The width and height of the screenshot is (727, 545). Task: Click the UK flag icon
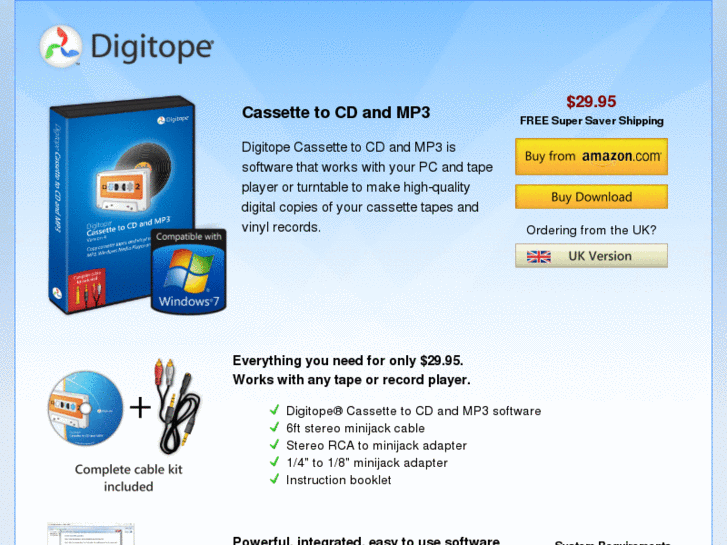(539, 256)
